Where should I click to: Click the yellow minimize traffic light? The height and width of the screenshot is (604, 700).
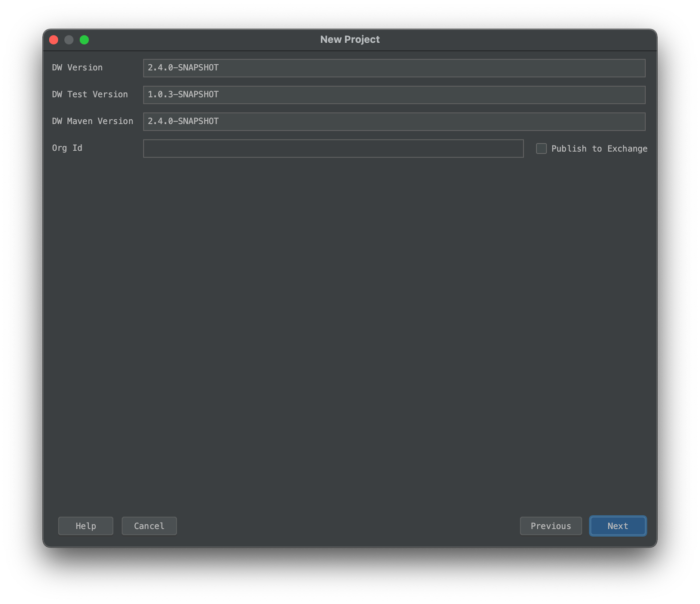[x=69, y=39]
